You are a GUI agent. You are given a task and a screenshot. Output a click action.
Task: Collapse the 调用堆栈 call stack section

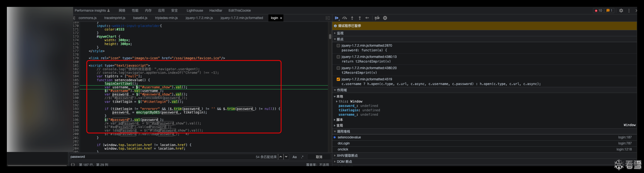(x=335, y=131)
